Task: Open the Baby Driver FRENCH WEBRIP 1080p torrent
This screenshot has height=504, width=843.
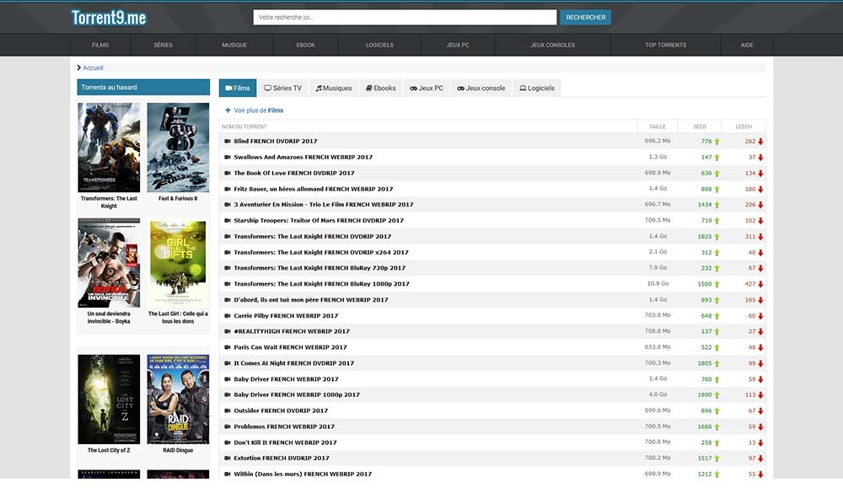Action: pos(298,394)
